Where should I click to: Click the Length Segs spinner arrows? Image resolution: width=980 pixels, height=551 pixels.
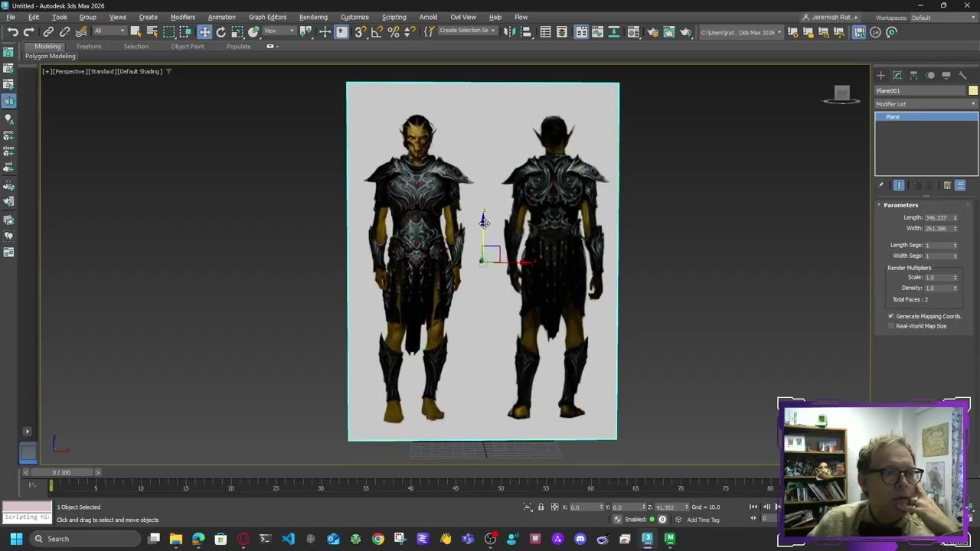tap(955, 245)
